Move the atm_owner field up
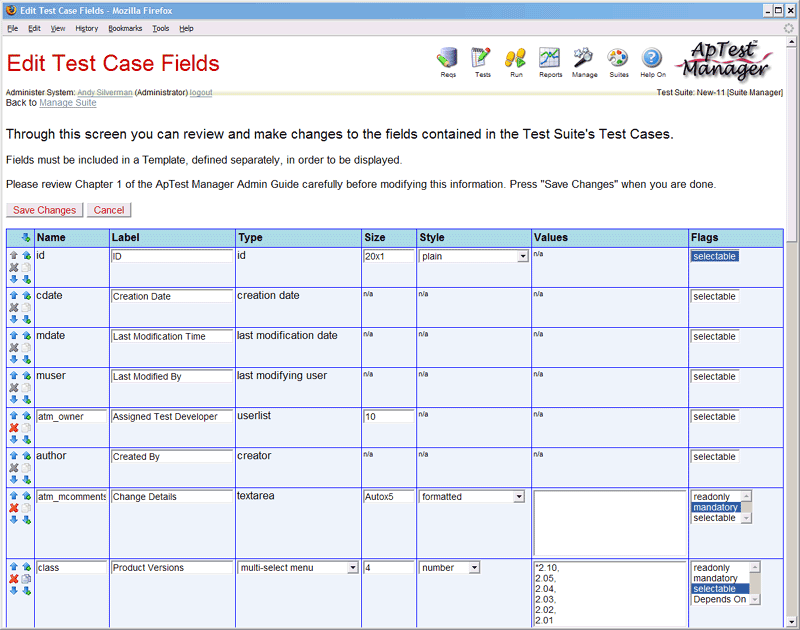The height and width of the screenshot is (630, 800). (14, 415)
